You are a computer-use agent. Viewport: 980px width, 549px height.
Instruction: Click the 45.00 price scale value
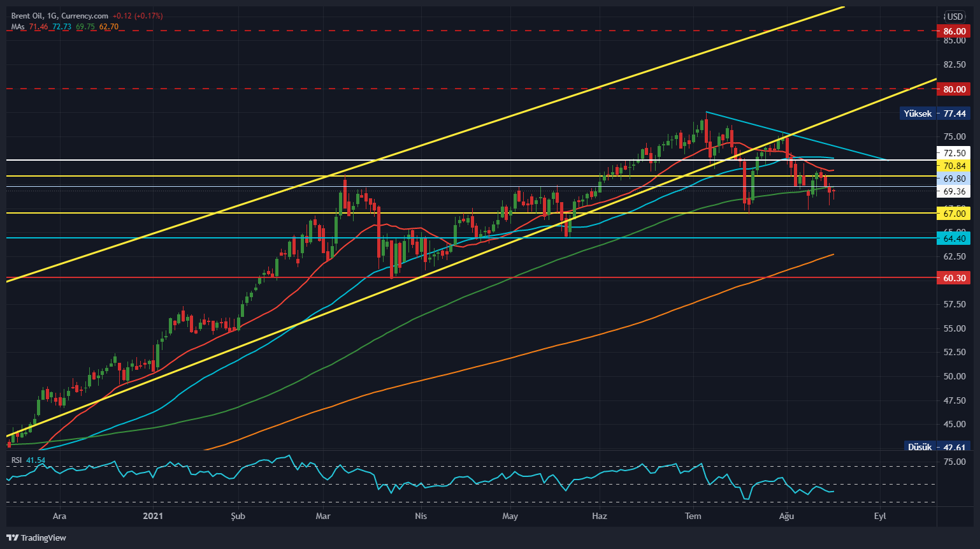click(955, 424)
